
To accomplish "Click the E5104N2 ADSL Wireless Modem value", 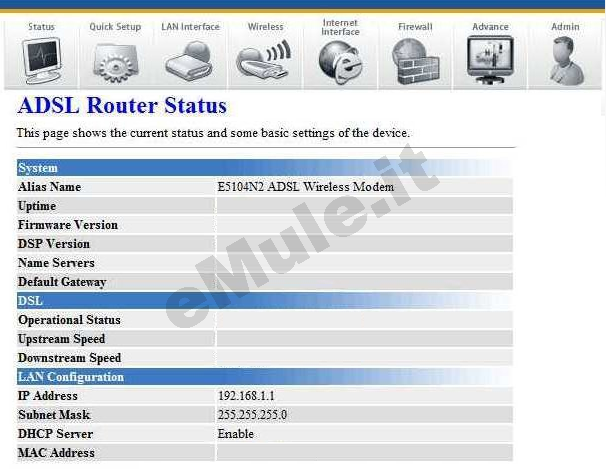I will pyautogui.click(x=306, y=187).
